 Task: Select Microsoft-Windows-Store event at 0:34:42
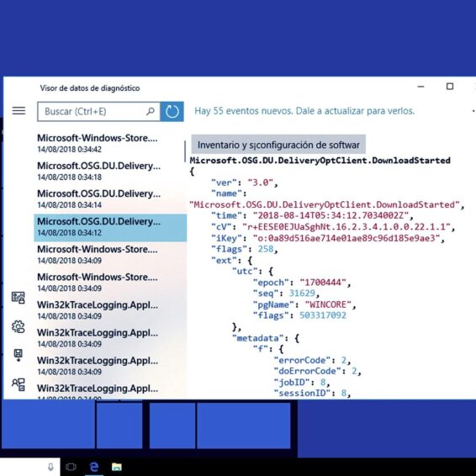click(x=110, y=143)
